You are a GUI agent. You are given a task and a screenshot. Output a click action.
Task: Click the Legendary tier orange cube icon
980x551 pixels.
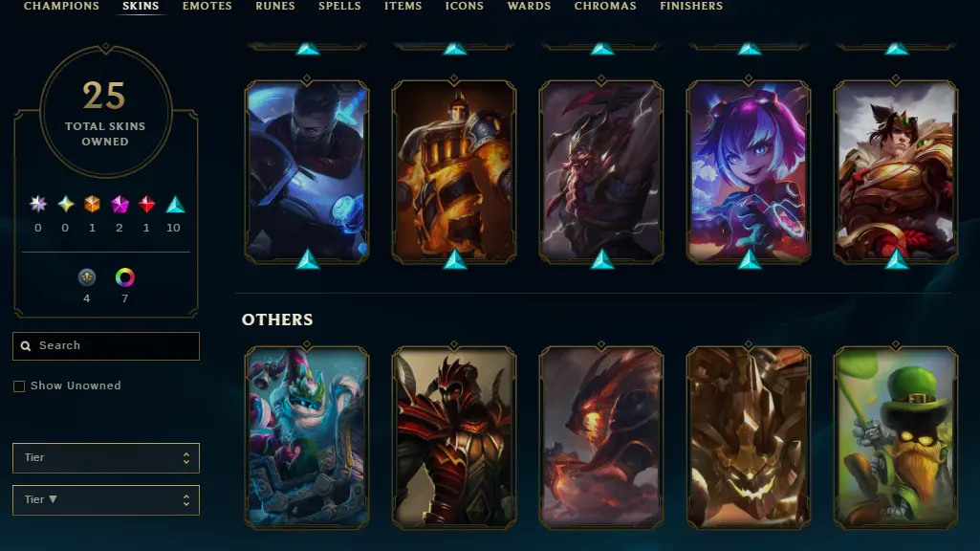coord(93,204)
